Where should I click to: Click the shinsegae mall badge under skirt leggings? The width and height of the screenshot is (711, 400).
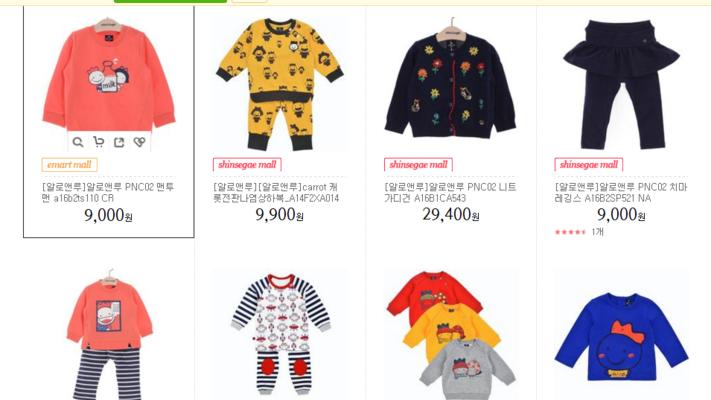pyautogui.click(x=589, y=165)
